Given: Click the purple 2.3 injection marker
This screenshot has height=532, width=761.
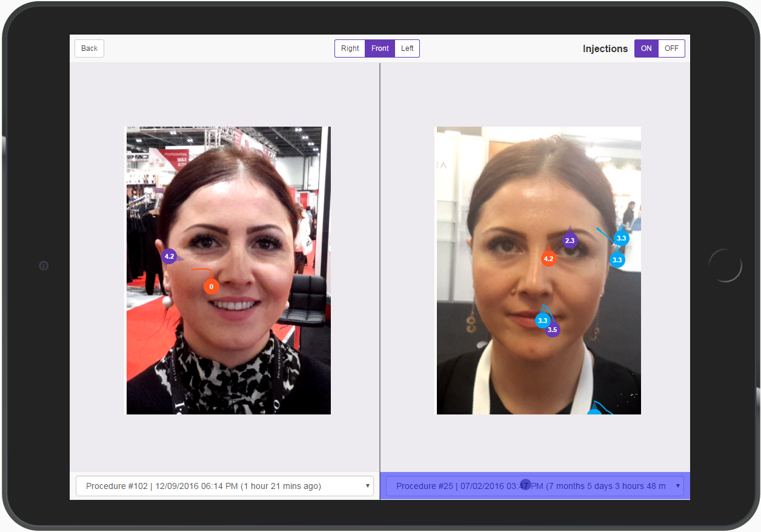Looking at the screenshot, I should coord(570,241).
